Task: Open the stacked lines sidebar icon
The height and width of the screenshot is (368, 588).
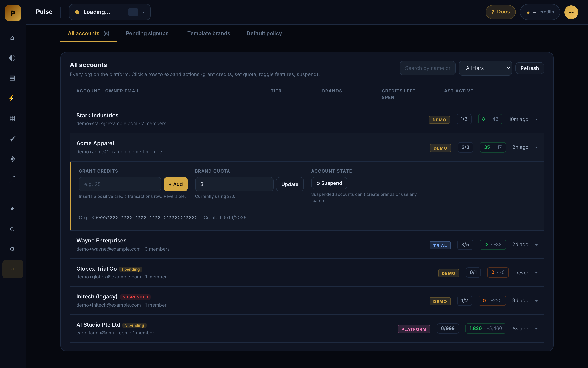Action: [12, 78]
